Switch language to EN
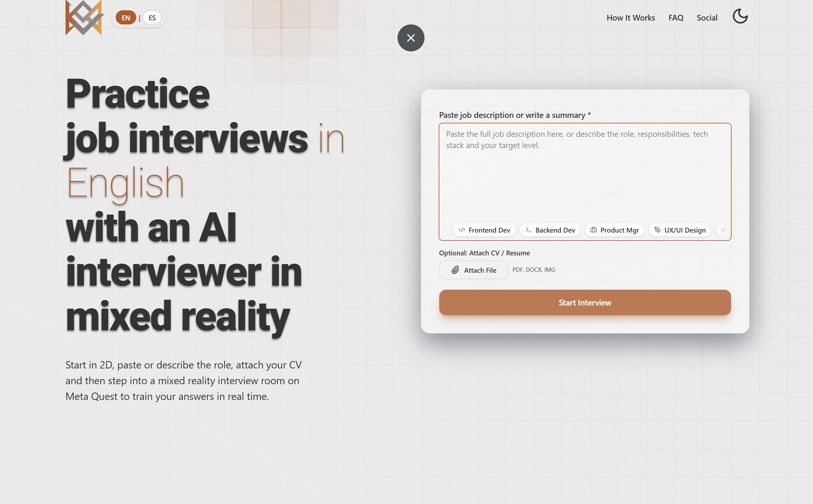The width and height of the screenshot is (813, 504). pyautogui.click(x=126, y=18)
